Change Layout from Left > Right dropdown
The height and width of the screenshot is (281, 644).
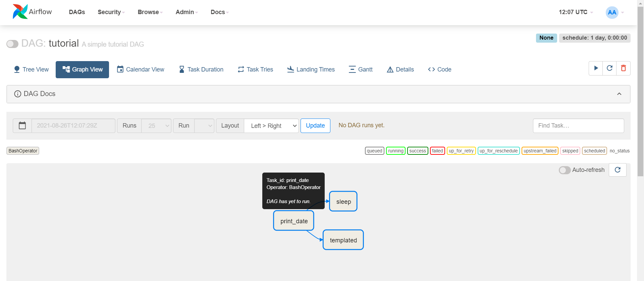tap(271, 126)
